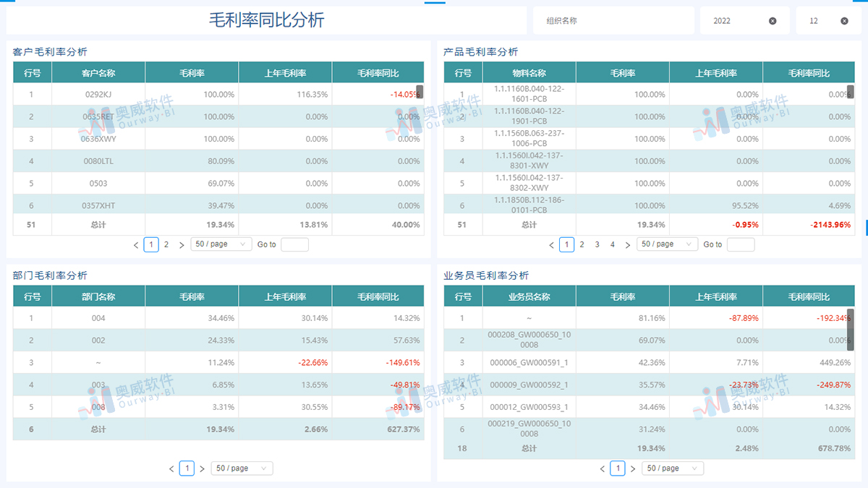Click page 1 button under 部门毛利率分析
Screen dimensions: 868x488
(x=186, y=468)
